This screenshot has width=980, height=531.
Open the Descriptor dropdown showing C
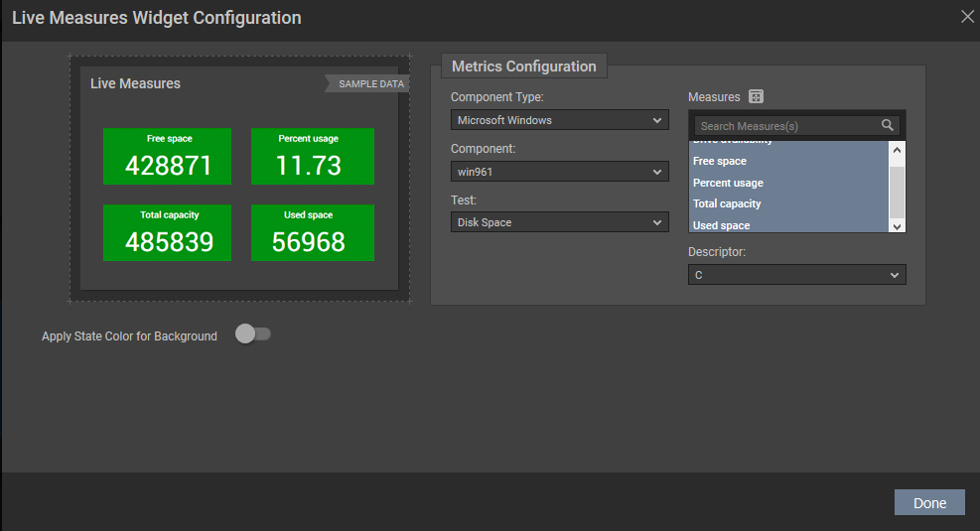click(x=797, y=275)
